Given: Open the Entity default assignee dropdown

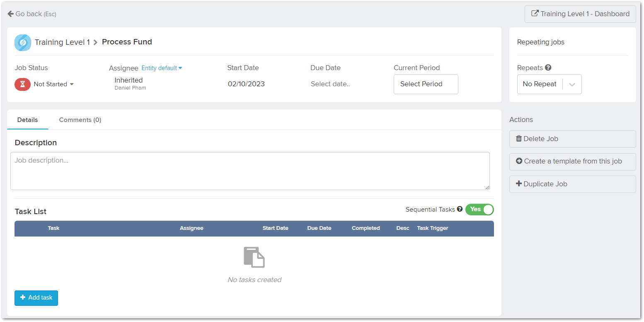Looking at the screenshot, I should [x=162, y=68].
